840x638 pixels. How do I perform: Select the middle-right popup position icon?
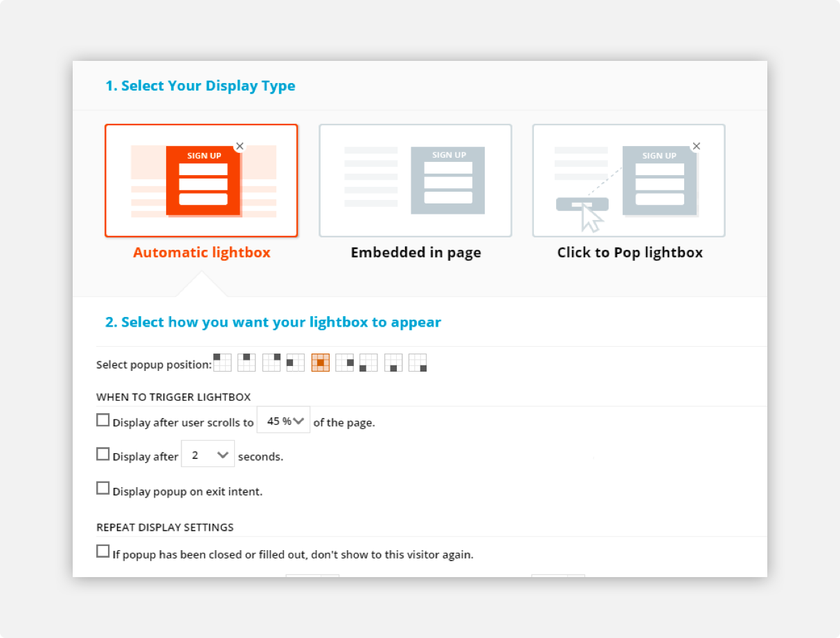click(x=344, y=362)
